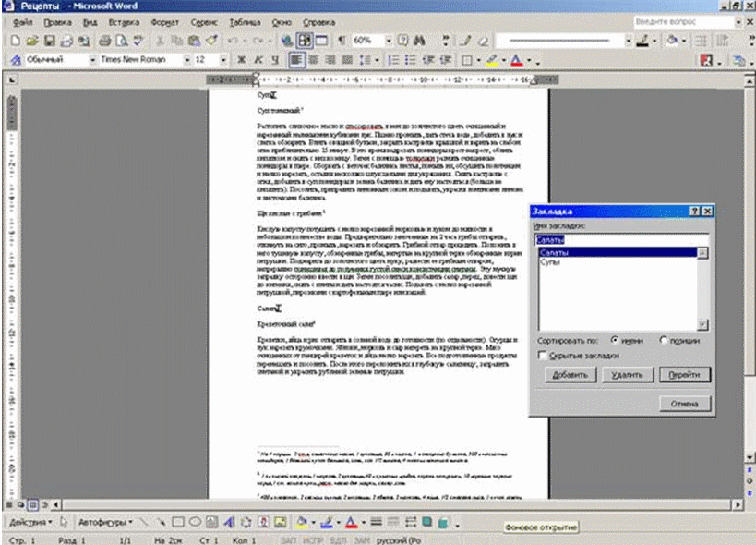
Task: Open the bookmark dialog help button
Action: tap(694, 212)
